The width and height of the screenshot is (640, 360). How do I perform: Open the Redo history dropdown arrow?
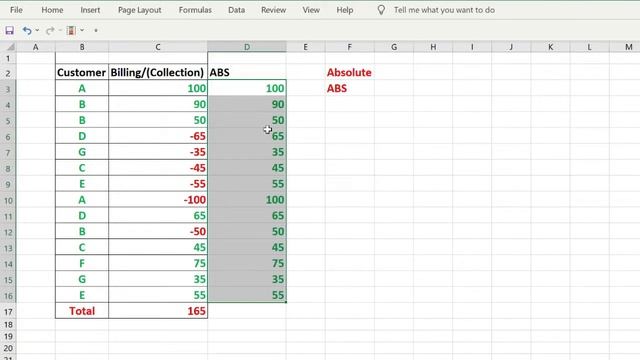[x=60, y=30]
